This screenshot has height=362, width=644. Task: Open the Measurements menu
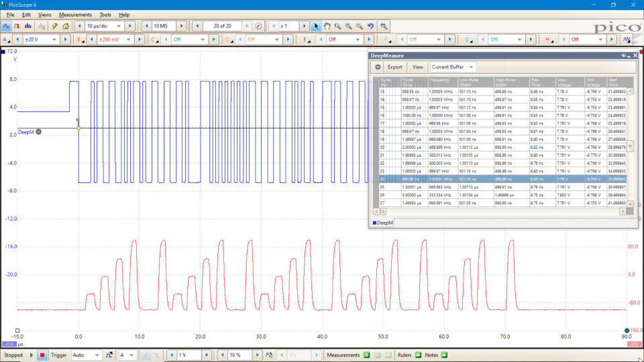(75, 14)
